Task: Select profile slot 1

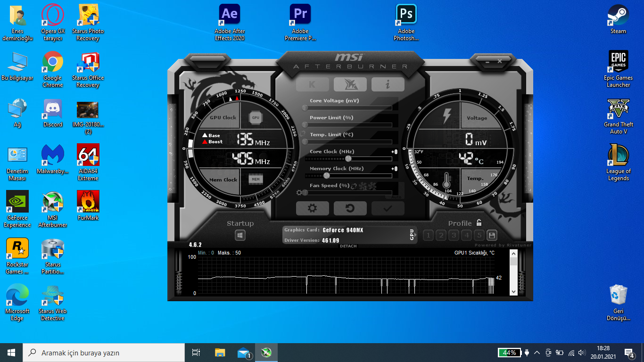Action: pyautogui.click(x=428, y=235)
